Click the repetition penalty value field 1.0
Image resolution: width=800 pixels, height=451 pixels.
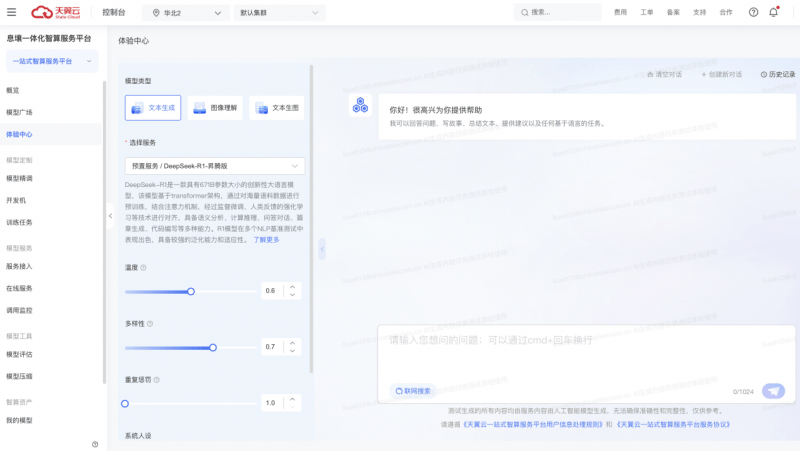[271, 403]
